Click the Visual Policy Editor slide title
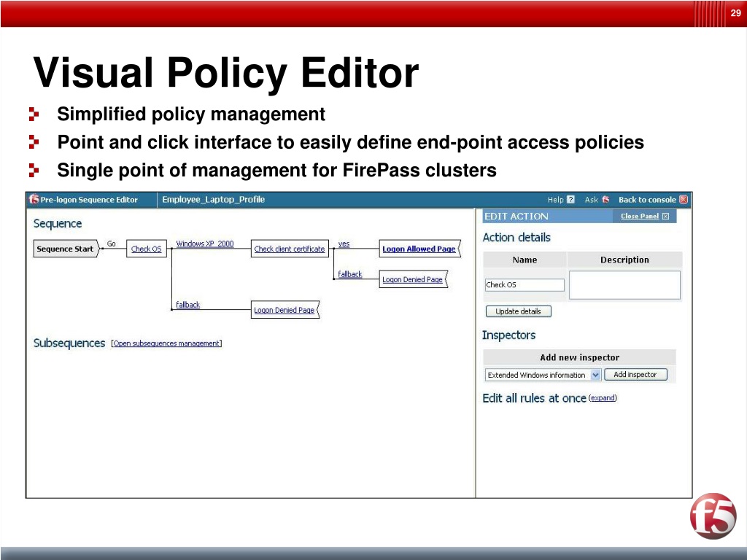This screenshot has width=747, height=560. [226, 72]
